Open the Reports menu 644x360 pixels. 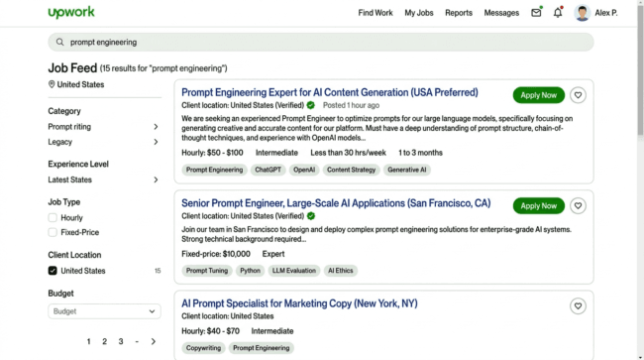[459, 13]
